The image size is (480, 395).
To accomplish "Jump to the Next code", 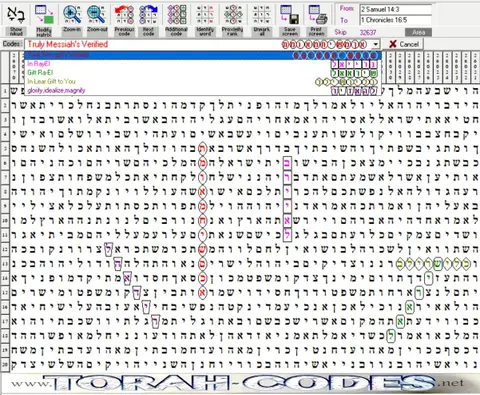I will coord(148,20).
